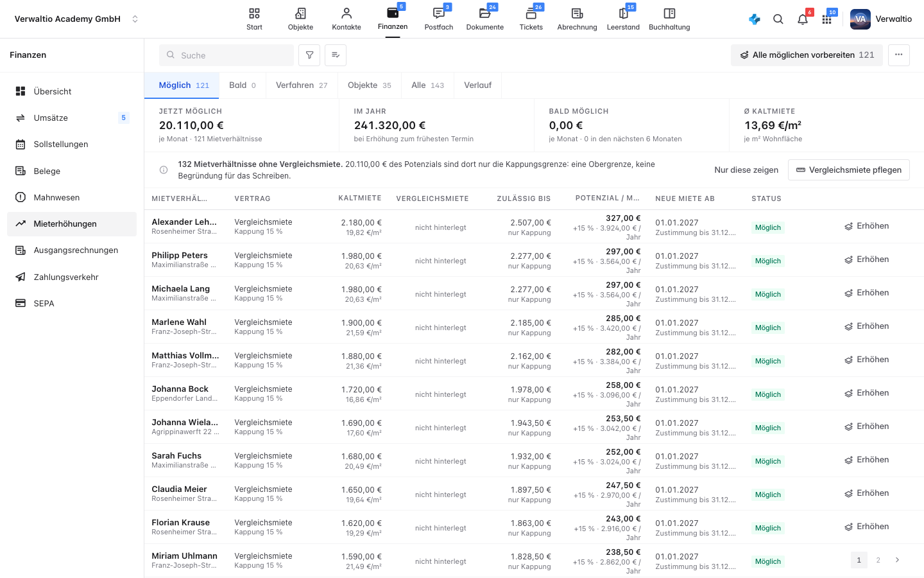The image size is (924, 578).
Task: Go to Kontakte in the top navigation
Action: (x=346, y=19)
